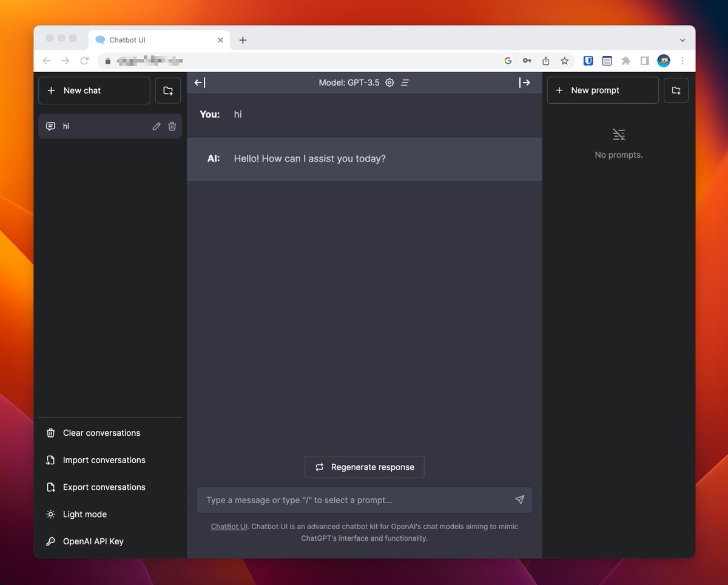Open the blue window-shaped extension icon
Screen dimensions: 728x585
pyautogui.click(x=607, y=61)
